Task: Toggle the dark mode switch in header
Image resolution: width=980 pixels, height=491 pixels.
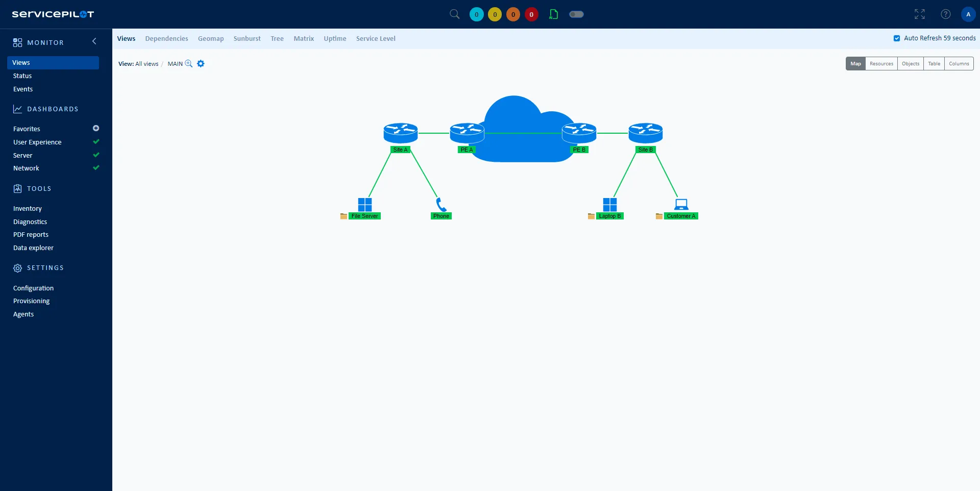Action: pyautogui.click(x=576, y=14)
